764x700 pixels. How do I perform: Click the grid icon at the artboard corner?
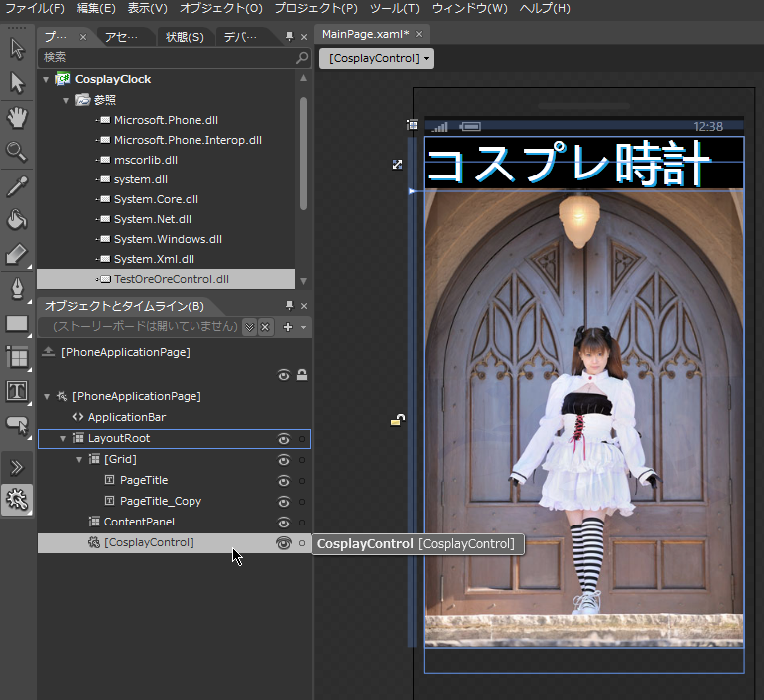click(412, 125)
